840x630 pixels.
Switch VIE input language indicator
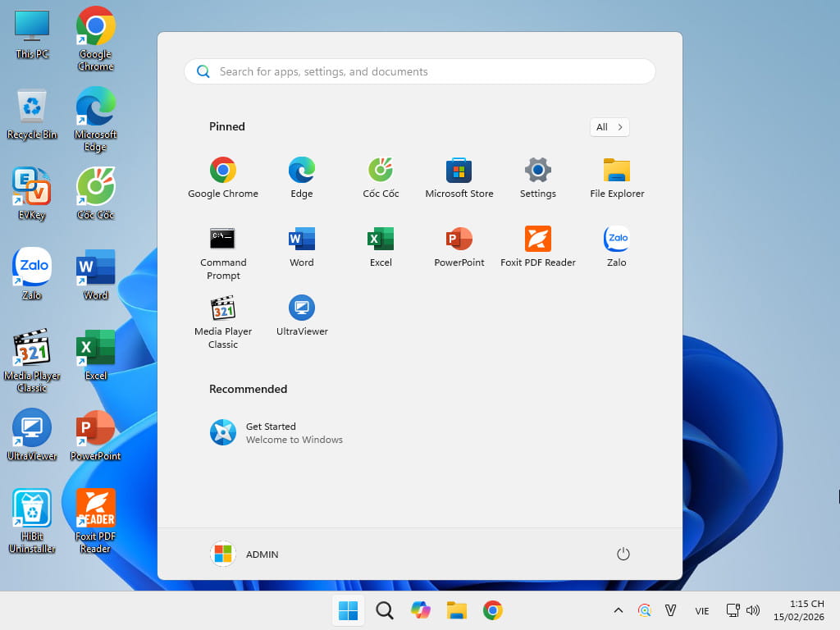point(702,610)
